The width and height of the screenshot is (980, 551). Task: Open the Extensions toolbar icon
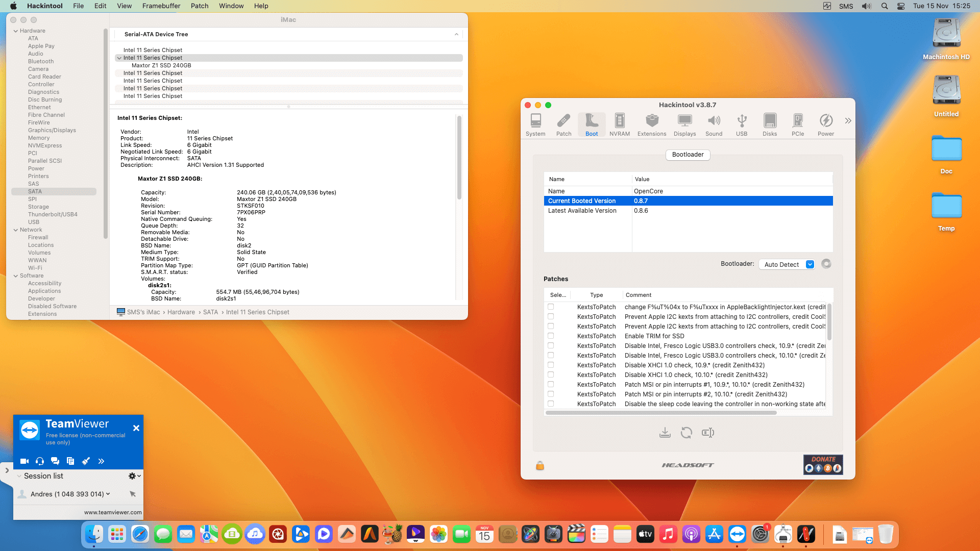(x=651, y=124)
